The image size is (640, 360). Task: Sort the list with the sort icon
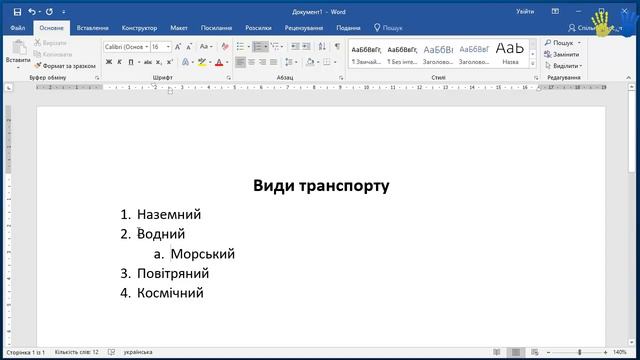tap(322, 47)
